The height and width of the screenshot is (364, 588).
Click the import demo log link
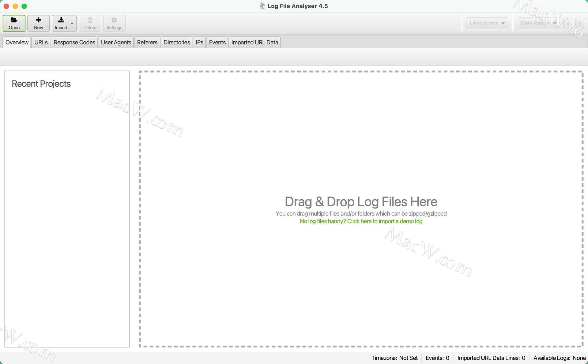(x=361, y=221)
